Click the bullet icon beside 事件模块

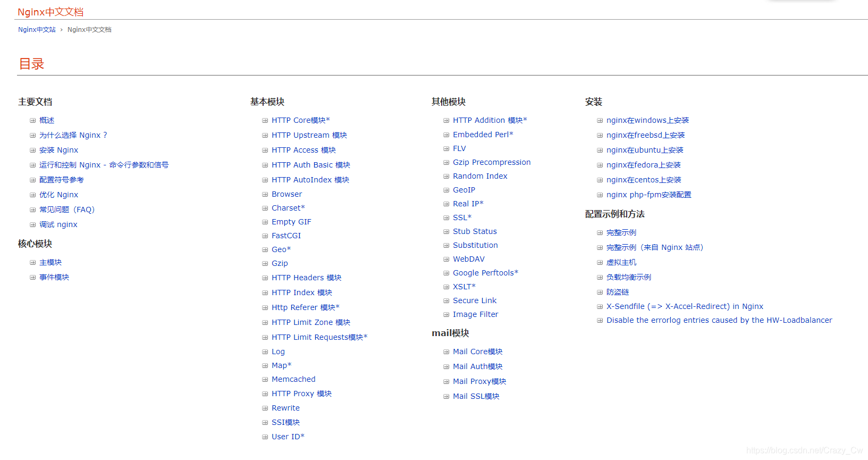[x=32, y=278]
